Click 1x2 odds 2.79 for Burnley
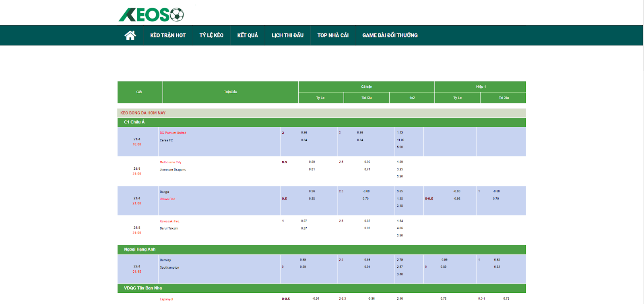The width and height of the screenshot is (644, 304). [400, 260]
